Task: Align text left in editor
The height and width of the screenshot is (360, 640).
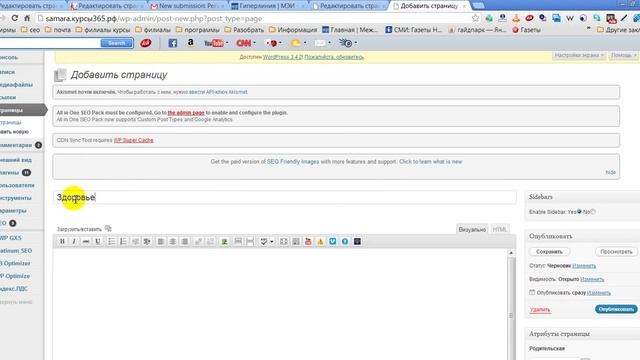Action: (x=161, y=241)
